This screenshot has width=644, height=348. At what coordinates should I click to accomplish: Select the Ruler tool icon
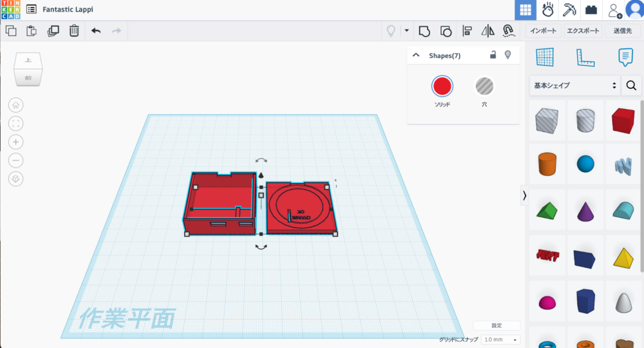[585, 57]
